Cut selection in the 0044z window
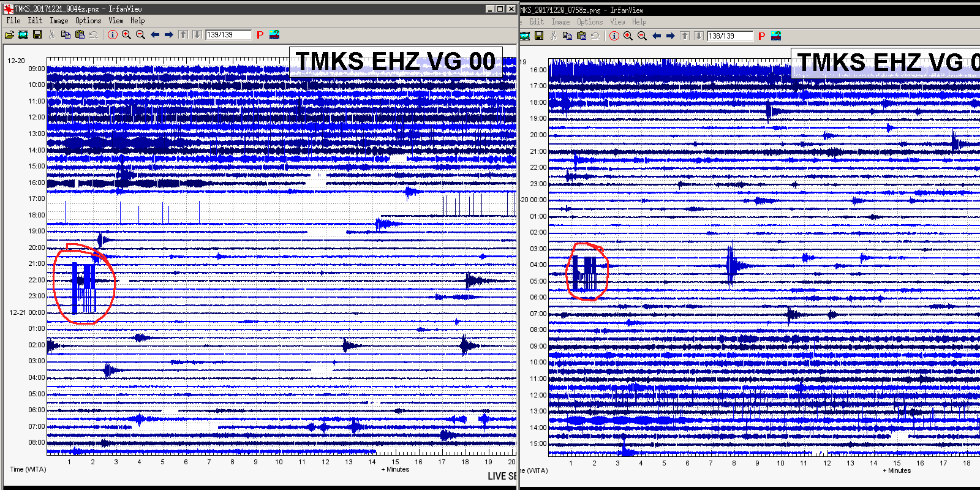 click(x=52, y=35)
